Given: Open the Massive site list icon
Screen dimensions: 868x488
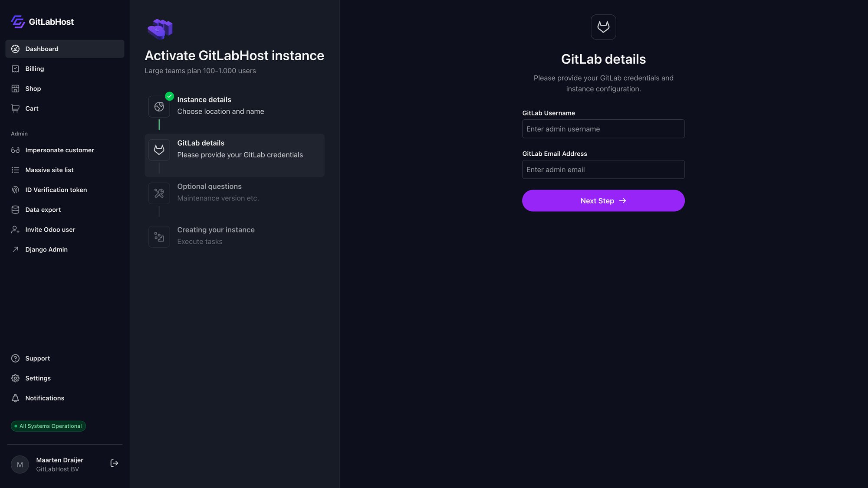Looking at the screenshot, I should [x=15, y=170].
